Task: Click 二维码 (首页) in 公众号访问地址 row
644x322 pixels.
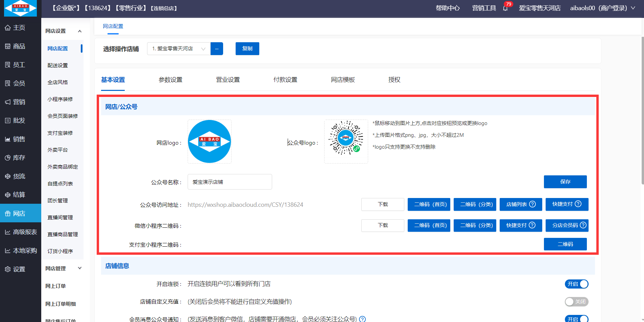Action: pyautogui.click(x=429, y=204)
